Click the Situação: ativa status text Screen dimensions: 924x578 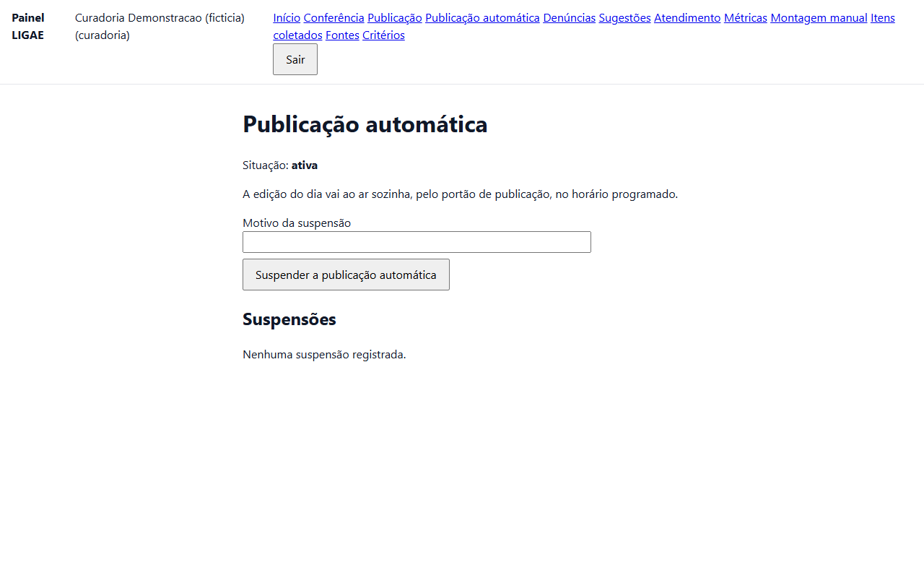[280, 165]
